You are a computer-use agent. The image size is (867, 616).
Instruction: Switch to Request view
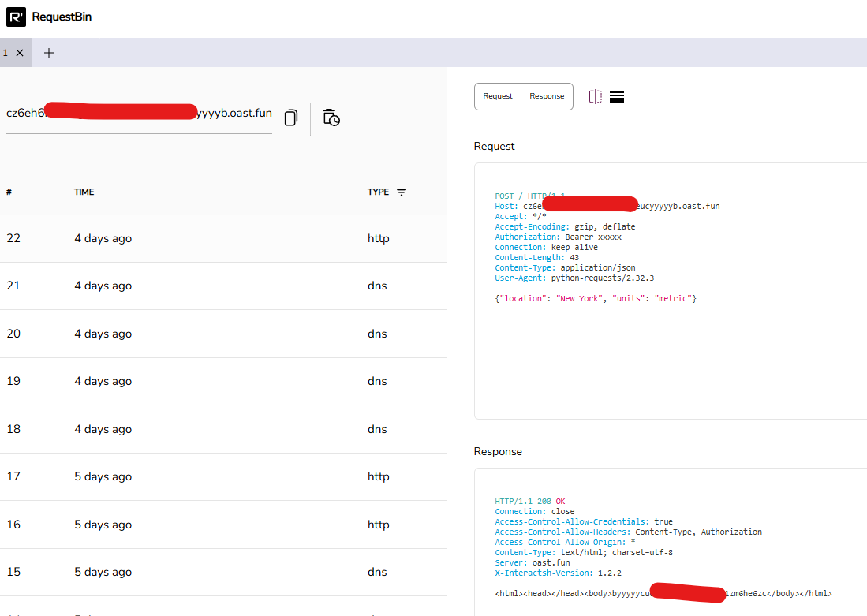[x=498, y=96]
